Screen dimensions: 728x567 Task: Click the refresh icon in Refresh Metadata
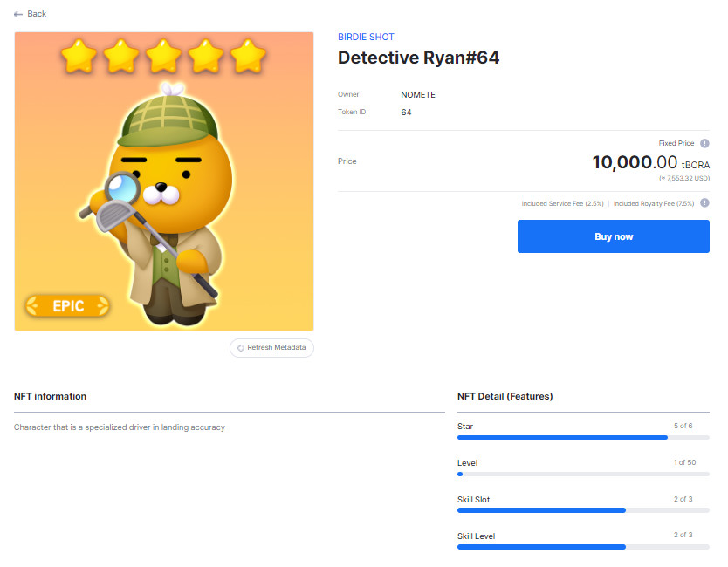241,348
